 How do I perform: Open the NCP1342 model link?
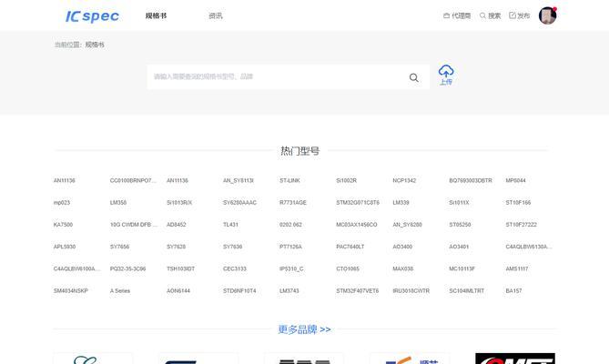pyautogui.click(x=404, y=180)
